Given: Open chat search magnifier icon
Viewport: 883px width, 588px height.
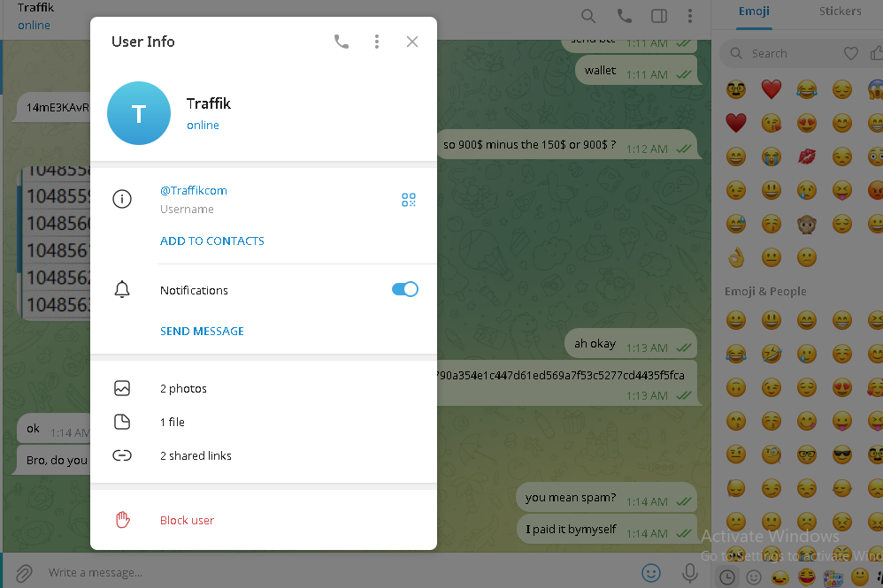Looking at the screenshot, I should click(x=588, y=16).
